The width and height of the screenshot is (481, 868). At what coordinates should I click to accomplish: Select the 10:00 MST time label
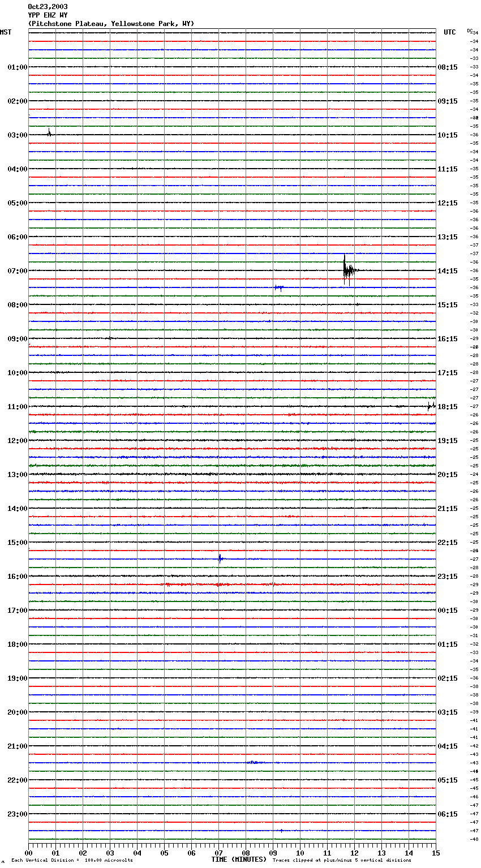(18, 373)
